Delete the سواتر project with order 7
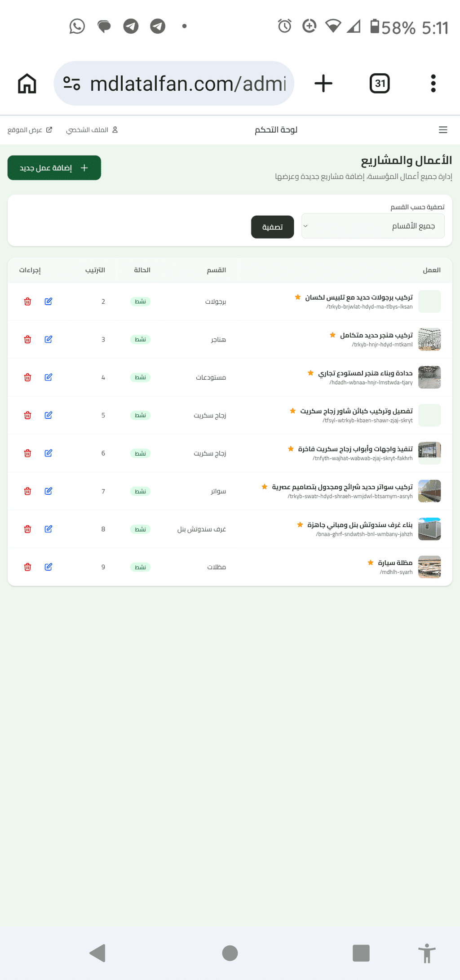 click(x=27, y=491)
